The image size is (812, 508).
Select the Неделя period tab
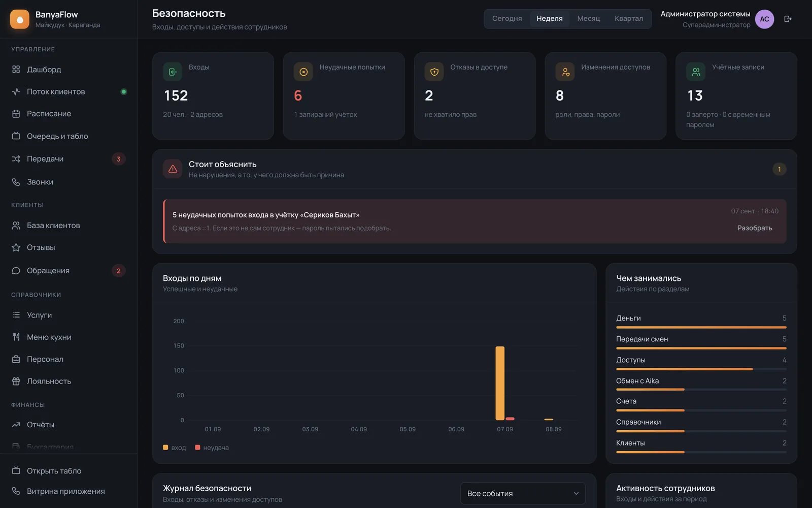(x=550, y=19)
